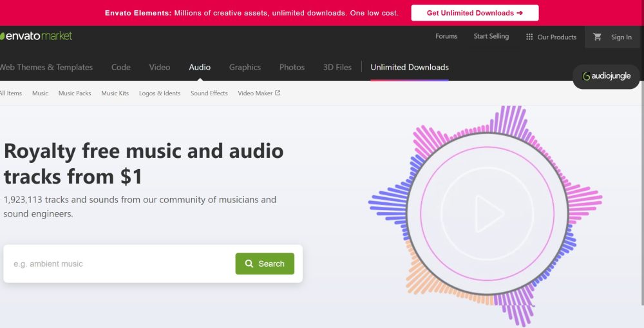Screen dimensions: 644x328
Task: Click the Envato Market logo
Action: (x=36, y=35)
